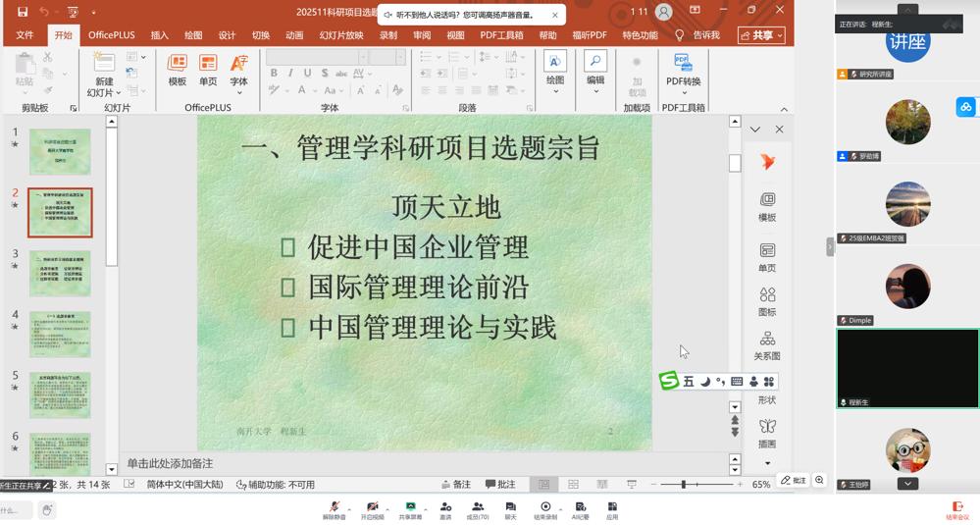Click 结束会议 to end the meeting

point(957,510)
